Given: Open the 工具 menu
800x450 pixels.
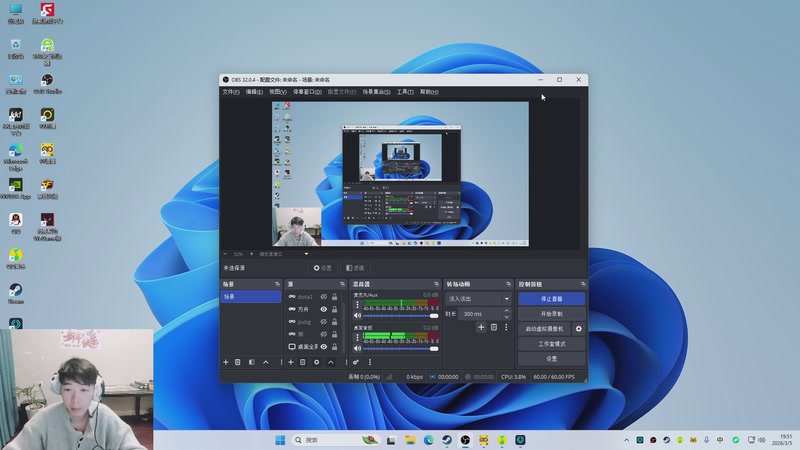Looking at the screenshot, I should click(x=405, y=92).
